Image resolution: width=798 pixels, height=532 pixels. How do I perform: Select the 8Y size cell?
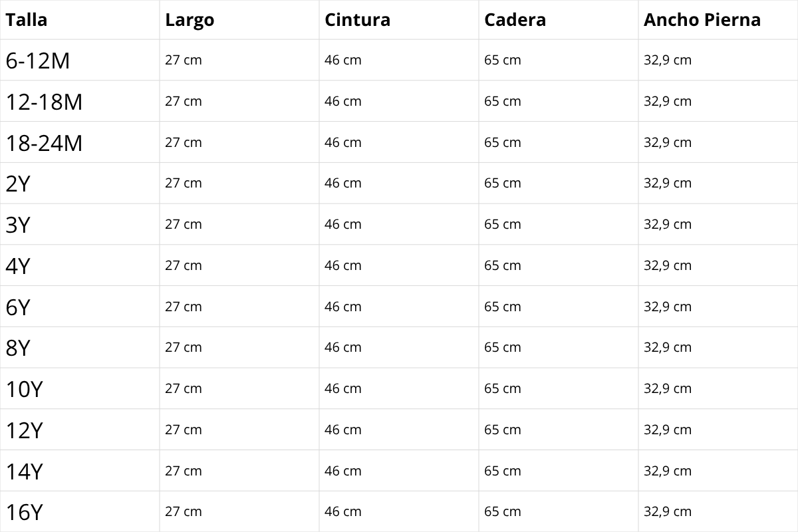click(18, 348)
